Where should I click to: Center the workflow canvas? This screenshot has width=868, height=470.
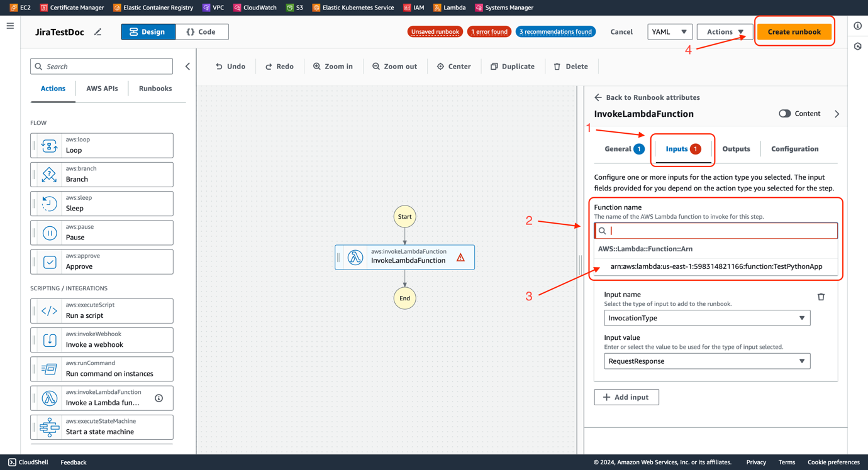[x=453, y=67]
